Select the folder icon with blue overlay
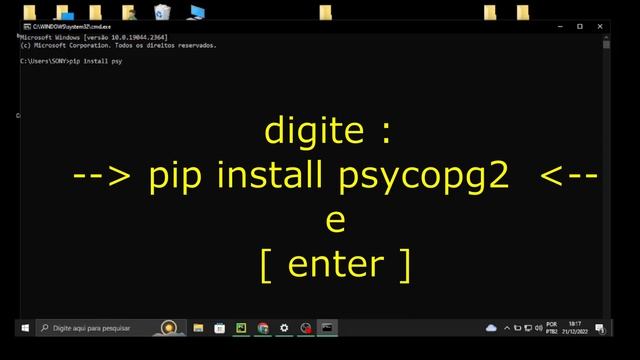640x360 pixels. point(64,12)
